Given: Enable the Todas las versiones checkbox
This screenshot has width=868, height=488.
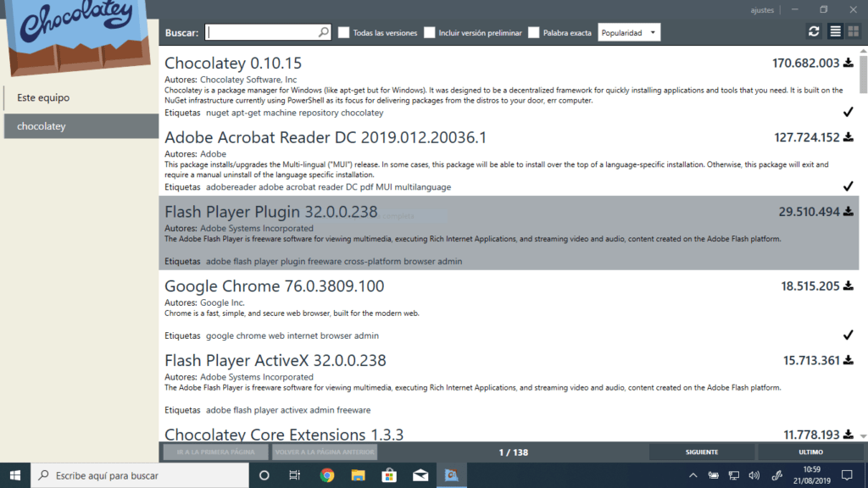Looking at the screenshot, I should click(x=344, y=33).
